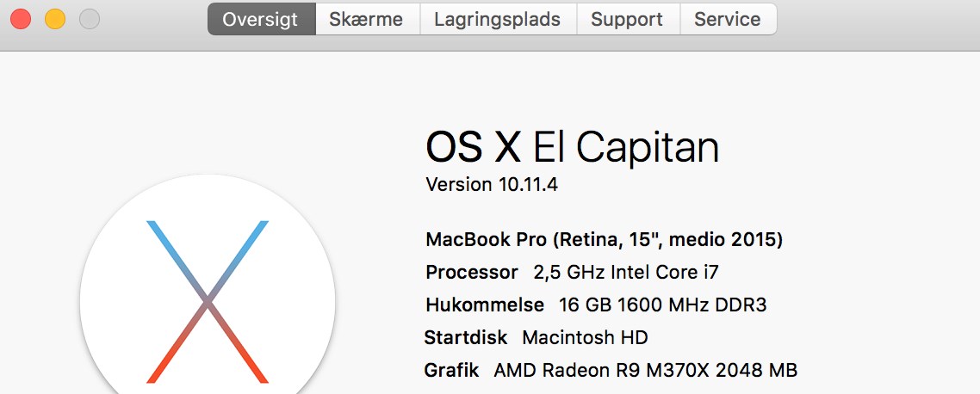Click Version 10.11.4 to reveal build number

tap(492, 185)
